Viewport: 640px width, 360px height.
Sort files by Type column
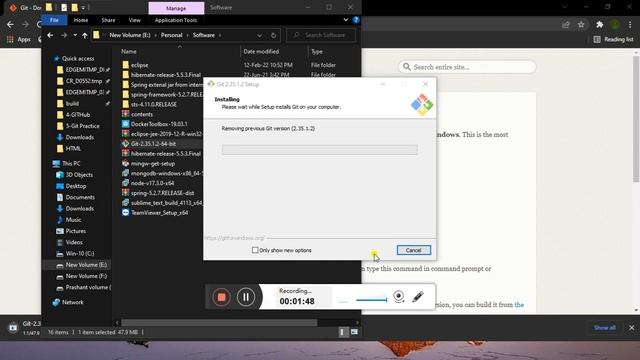pos(317,51)
